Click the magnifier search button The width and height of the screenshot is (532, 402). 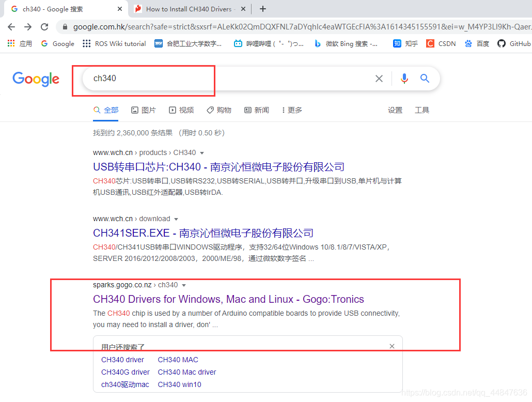point(425,79)
